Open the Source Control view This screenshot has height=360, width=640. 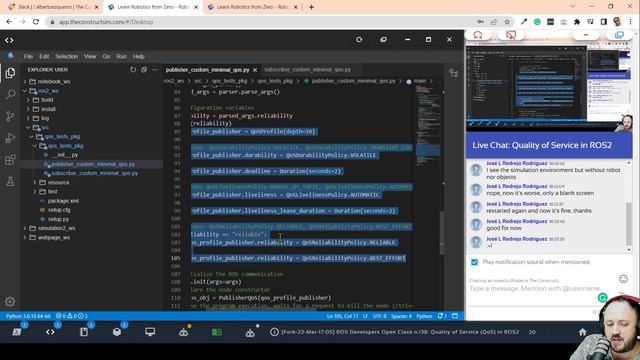point(10,116)
